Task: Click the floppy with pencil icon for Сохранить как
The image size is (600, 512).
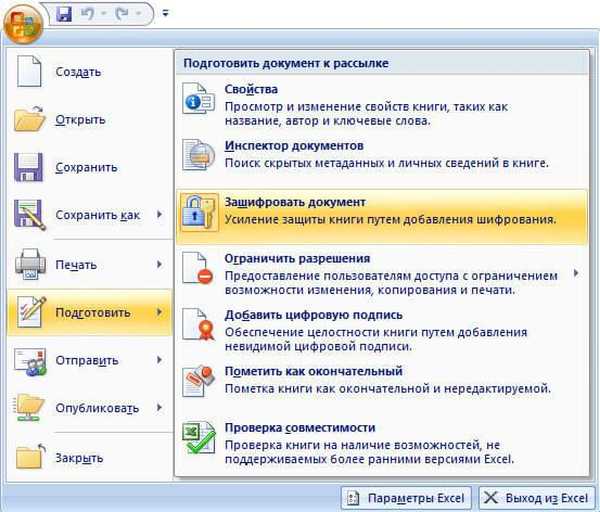Action: [x=30, y=215]
